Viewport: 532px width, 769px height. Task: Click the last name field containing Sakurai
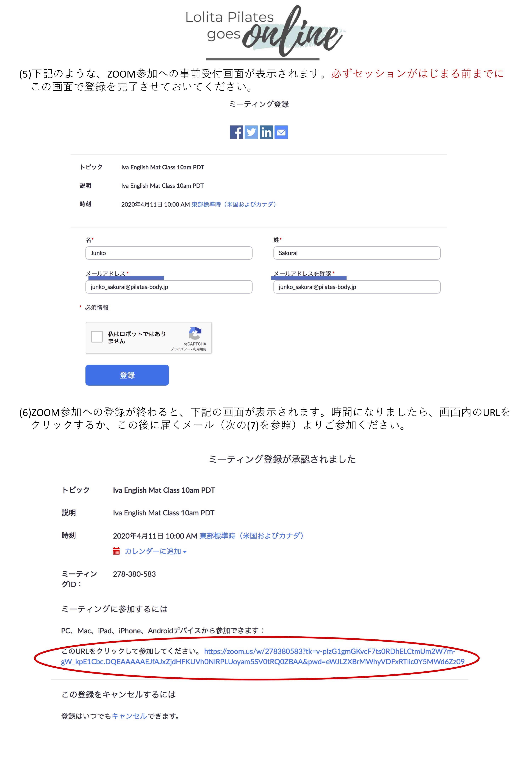click(x=357, y=253)
